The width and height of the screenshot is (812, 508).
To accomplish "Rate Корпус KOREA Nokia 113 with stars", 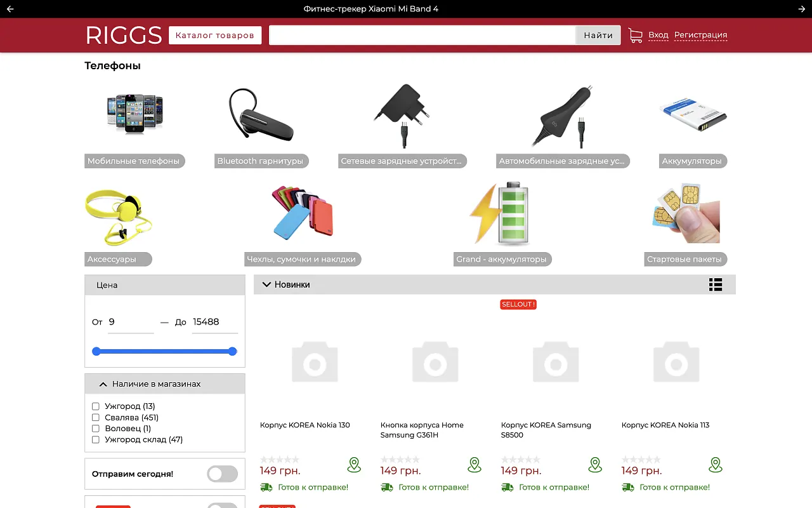I will [641, 460].
